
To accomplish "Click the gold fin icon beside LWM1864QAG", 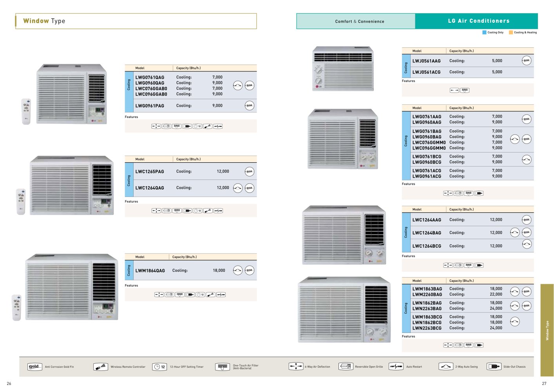I will pos(250,270).
